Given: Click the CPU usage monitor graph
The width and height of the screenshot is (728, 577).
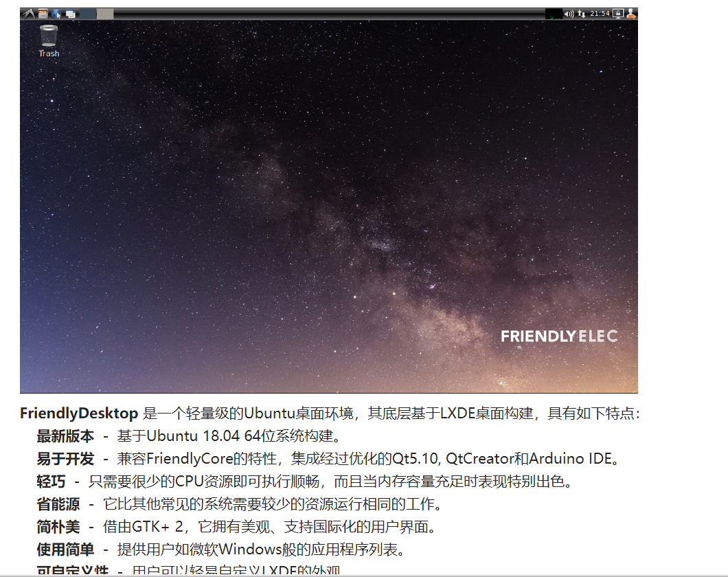Looking at the screenshot, I should 554,14.
